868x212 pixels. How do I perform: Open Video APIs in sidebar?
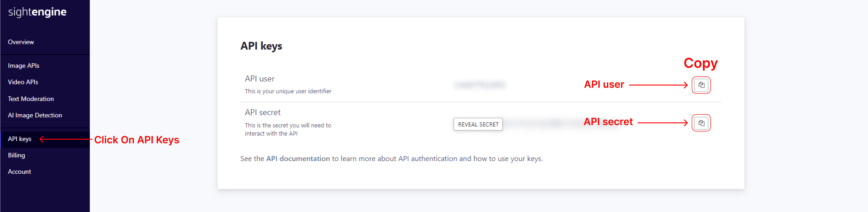pos(23,82)
